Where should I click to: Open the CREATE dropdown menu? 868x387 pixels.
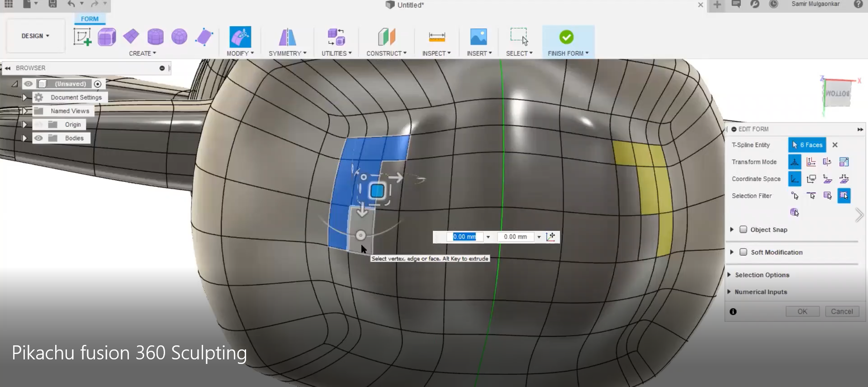142,53
